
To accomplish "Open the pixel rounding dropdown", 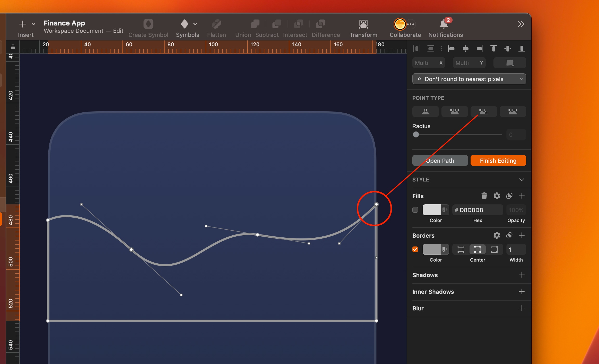I will tap(469, 79).
